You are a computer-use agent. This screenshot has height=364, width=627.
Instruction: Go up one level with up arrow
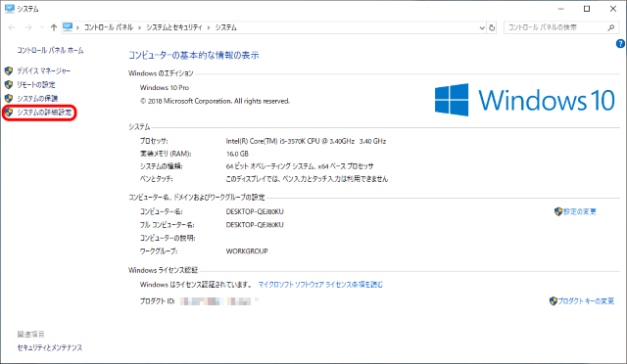point(54,27)
